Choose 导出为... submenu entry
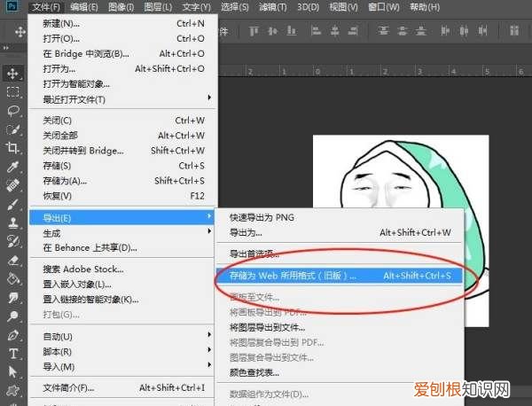 340,232
